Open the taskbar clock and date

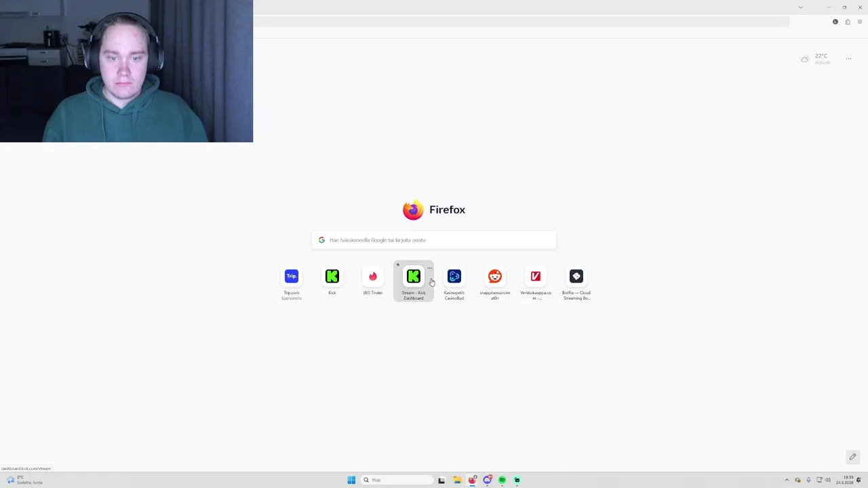click(x=844, y=480)
